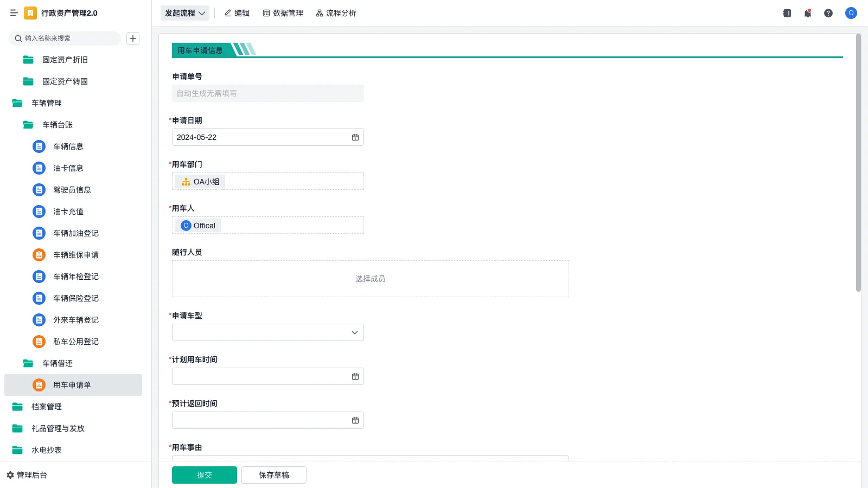The image size is (868, 488).
Task: Open the calendar icon for 预计返回时间
Action: [355, 420]
